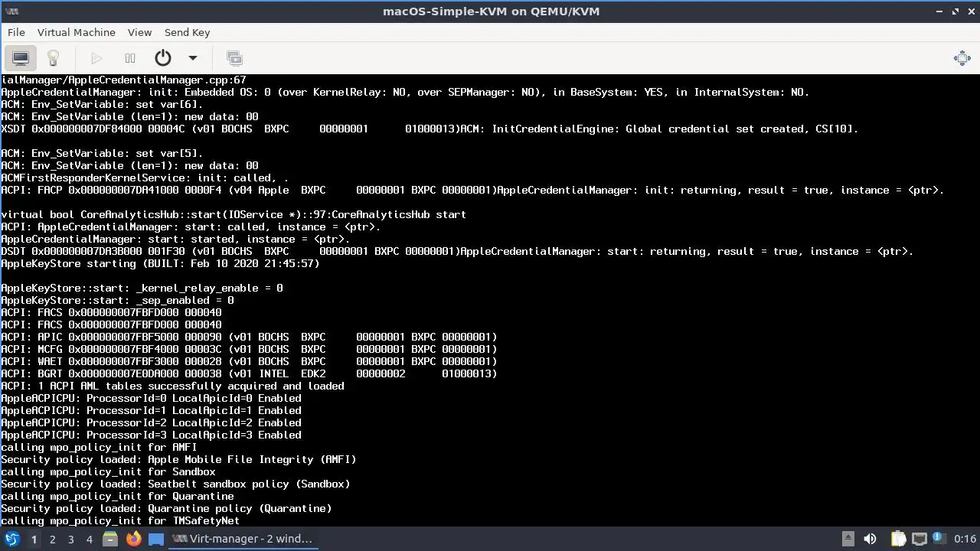
Task: Open the Lubuntu start menu
Action: (x=11, y=539)
